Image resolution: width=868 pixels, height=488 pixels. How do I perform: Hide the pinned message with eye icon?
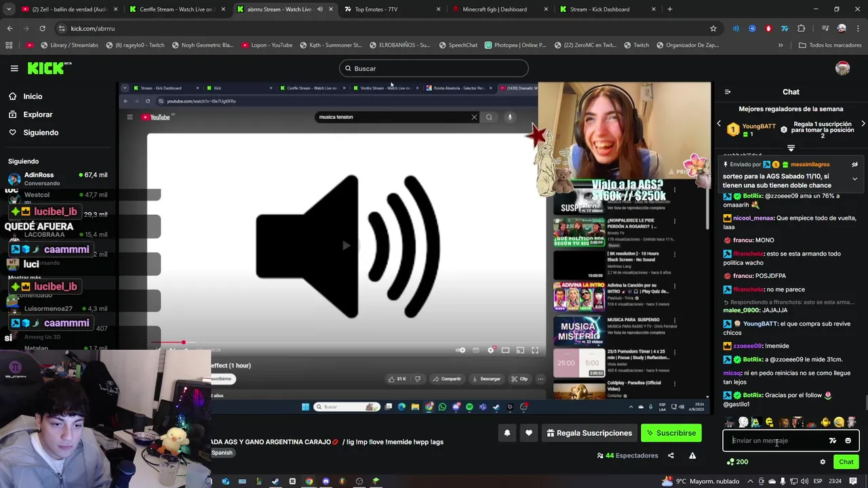tap(854, 165)
